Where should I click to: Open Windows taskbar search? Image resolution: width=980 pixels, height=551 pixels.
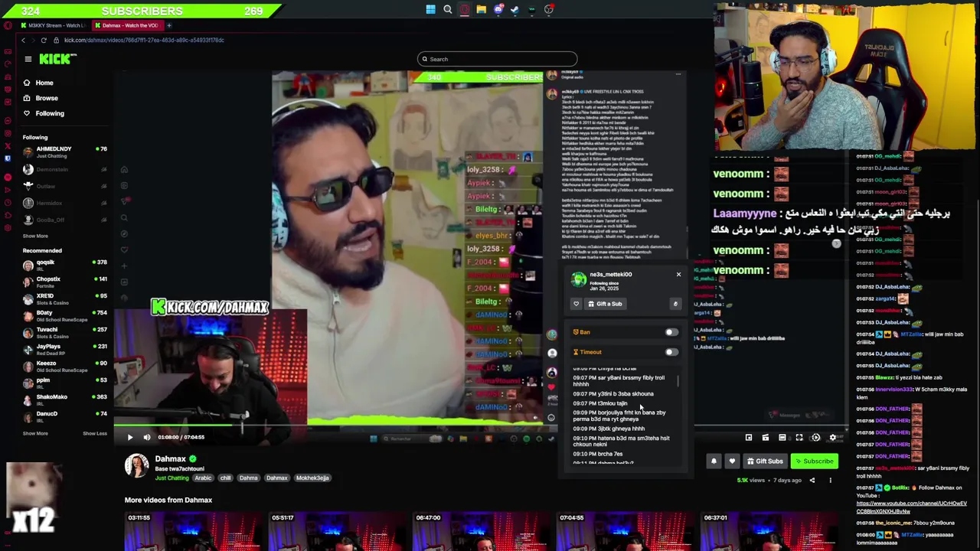click(448, 9)
